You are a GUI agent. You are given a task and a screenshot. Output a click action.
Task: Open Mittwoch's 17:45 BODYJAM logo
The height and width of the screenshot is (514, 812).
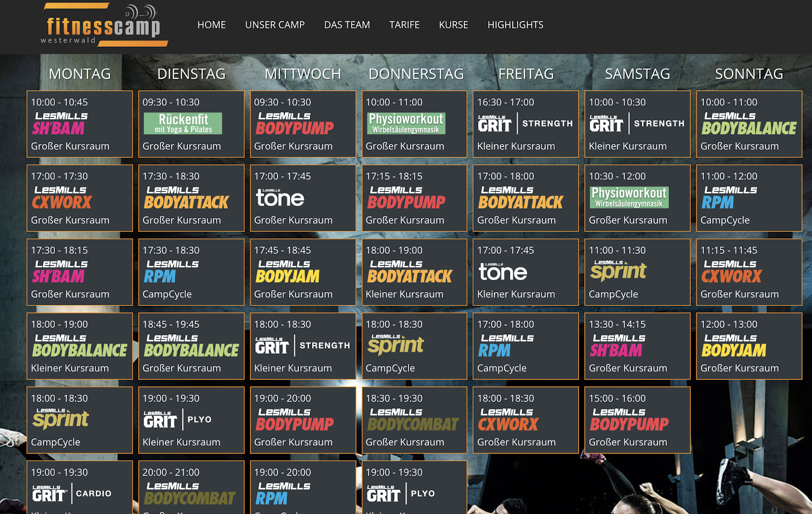pyautogui.click(x=287, y=271)
